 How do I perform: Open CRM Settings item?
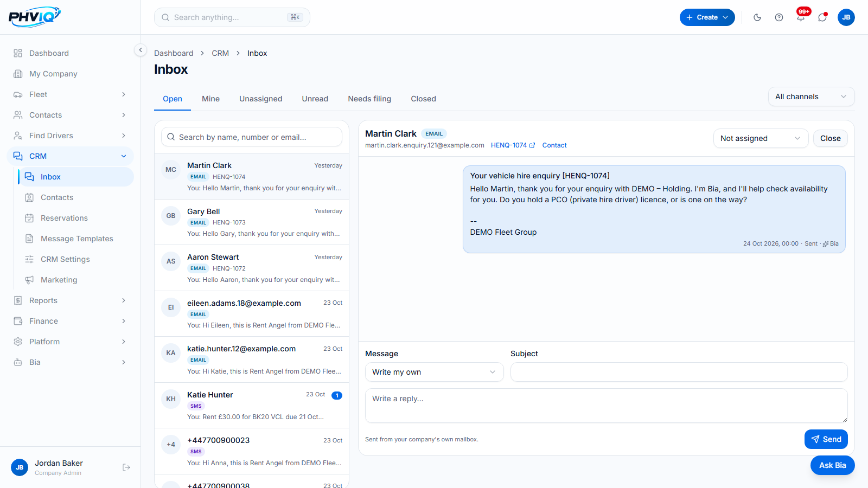point(76,259)
